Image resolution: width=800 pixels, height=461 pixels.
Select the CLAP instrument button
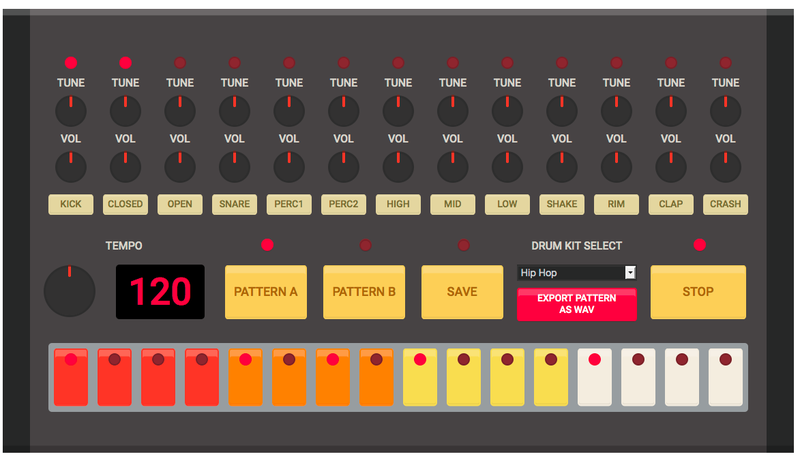[671, 204]
